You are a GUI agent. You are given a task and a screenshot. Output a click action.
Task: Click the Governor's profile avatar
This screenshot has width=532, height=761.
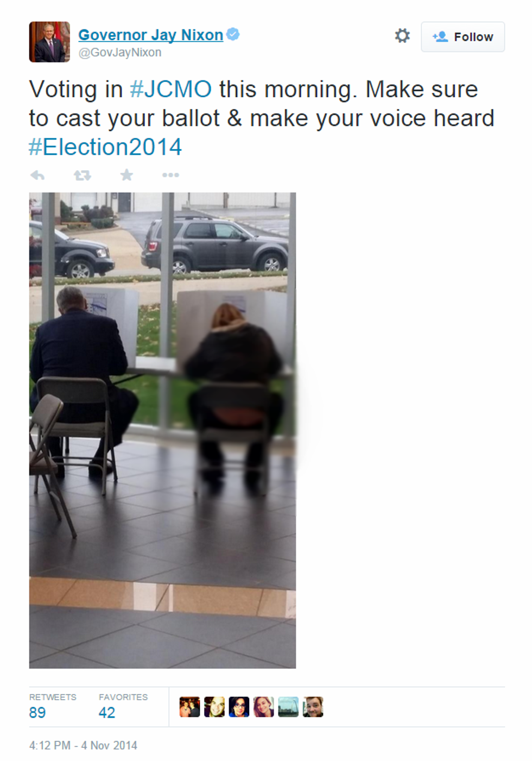(49, 42)
